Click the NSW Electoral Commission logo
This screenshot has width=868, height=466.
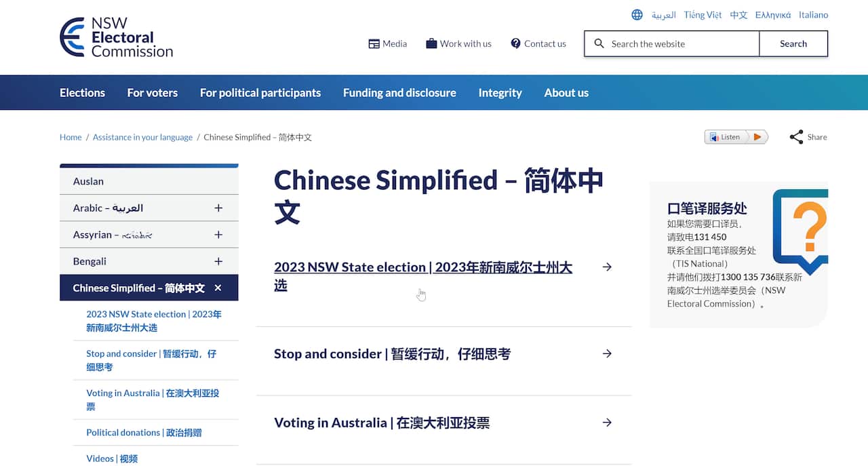pyautogui.click(x=116, y=37)
